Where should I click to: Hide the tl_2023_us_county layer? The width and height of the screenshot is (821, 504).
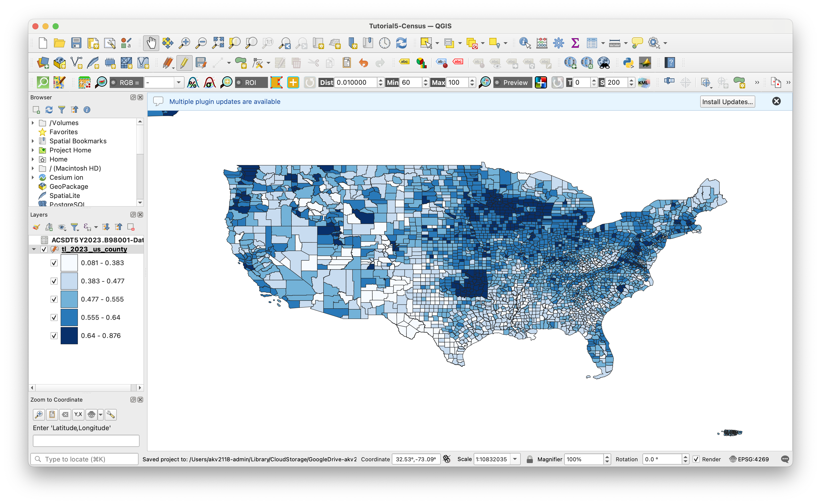[x=44, y=249]
